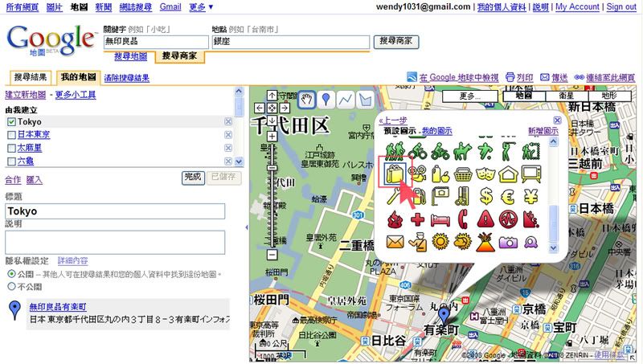Select the shopping bag marker icon

(395, 173)
